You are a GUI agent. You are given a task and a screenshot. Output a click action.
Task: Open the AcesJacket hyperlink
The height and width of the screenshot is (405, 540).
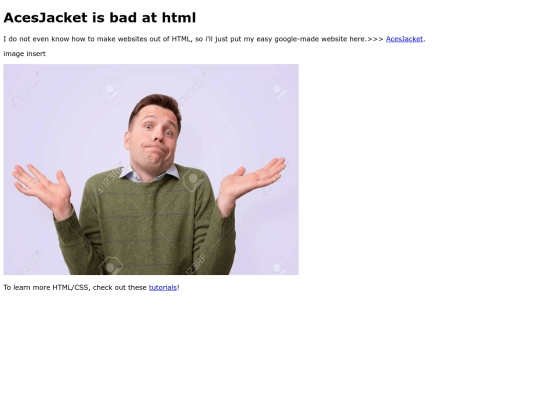point(404,39)
